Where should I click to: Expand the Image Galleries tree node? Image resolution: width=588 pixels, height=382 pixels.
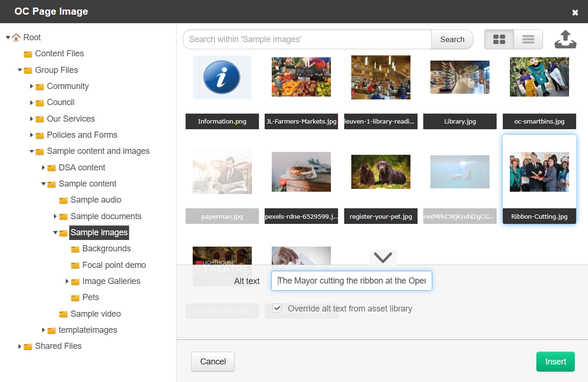click(x=67, y=281)
